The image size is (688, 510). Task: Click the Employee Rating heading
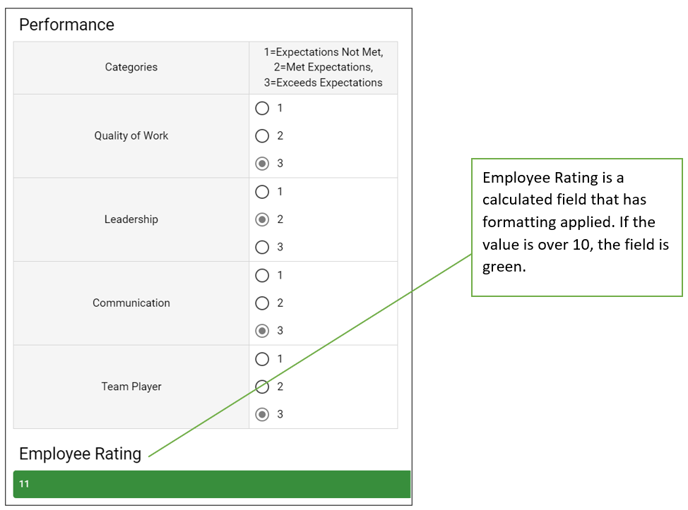point(80,454)
